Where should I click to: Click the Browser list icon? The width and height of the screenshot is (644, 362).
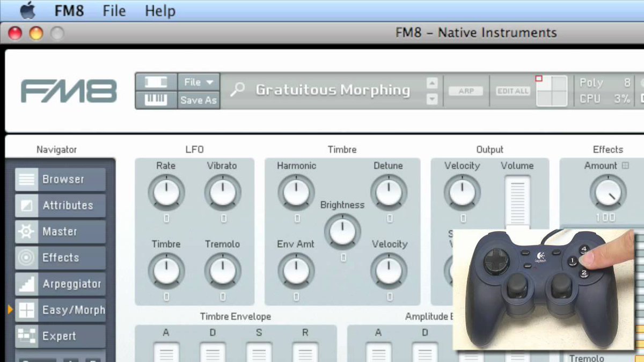(26, 180)
